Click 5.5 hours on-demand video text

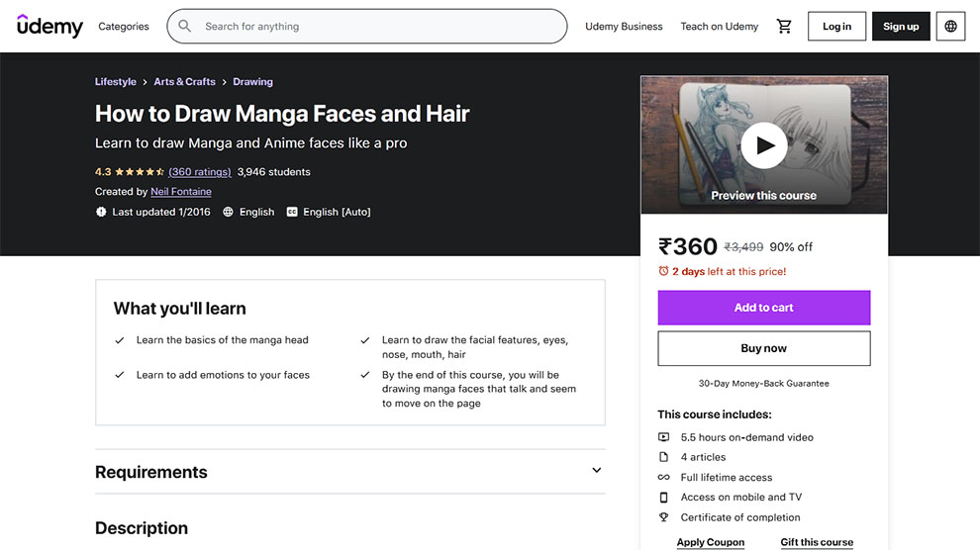tap(746, 437)
